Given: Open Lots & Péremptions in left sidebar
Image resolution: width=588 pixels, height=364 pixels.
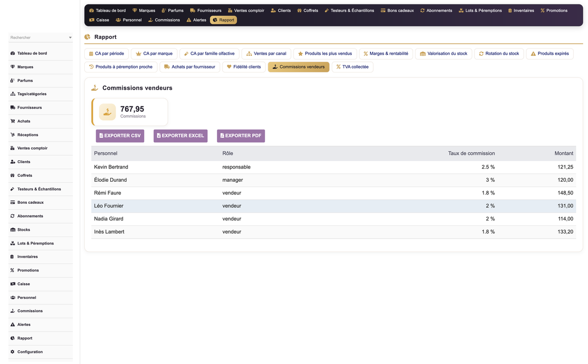Looking at the screenshot, I should (x=41, y=243).
